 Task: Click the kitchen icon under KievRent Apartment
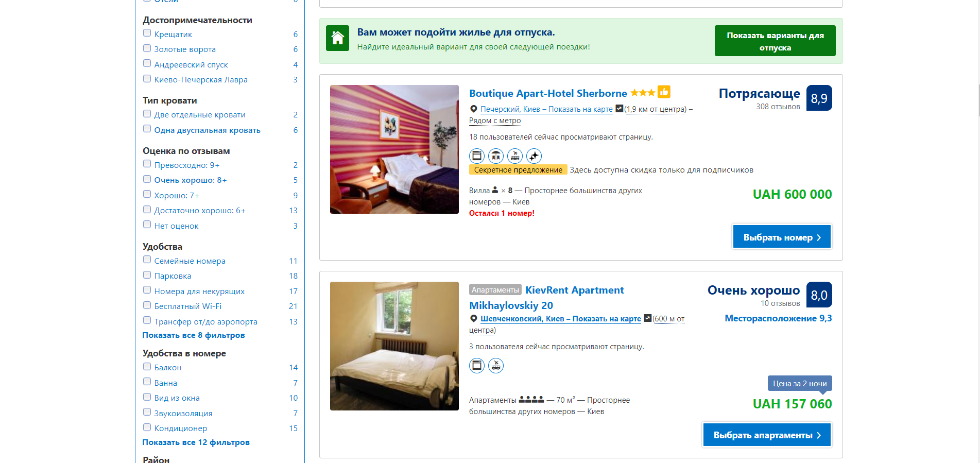477,365
